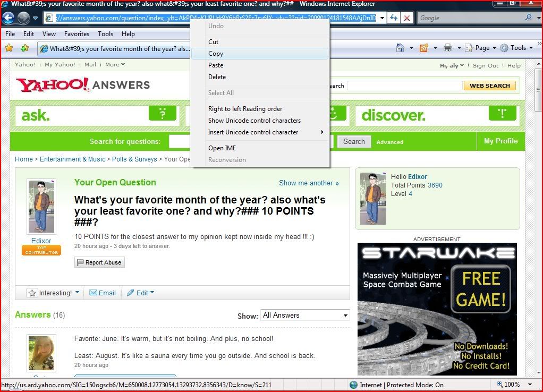Viewport: 543px width, 392px height.
Task: Choose Cut from the context menu
Action: pos(260,41)
